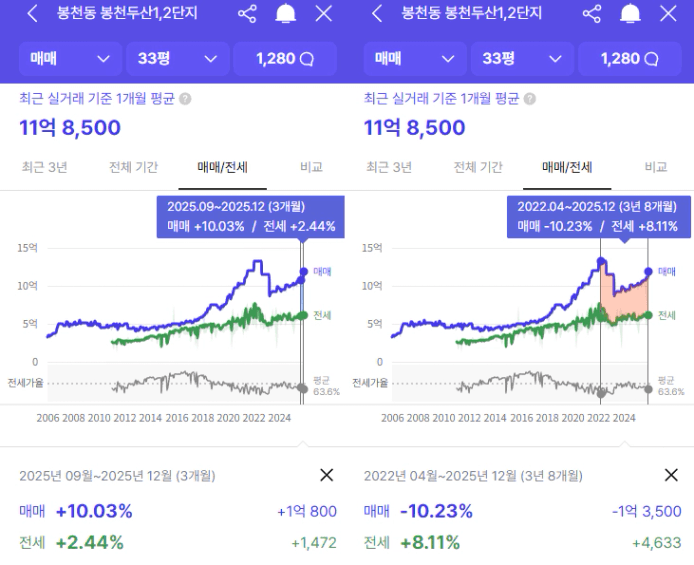Go back using right panel's back arrow
Image resolution: width=694 pixels, height=565 pixels.
click(377, 14)
